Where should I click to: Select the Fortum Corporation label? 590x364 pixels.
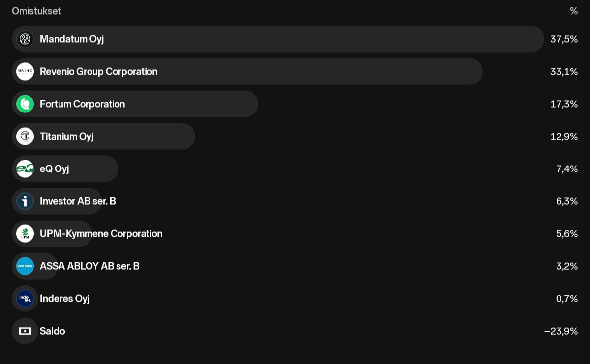(x=82, y=104)
